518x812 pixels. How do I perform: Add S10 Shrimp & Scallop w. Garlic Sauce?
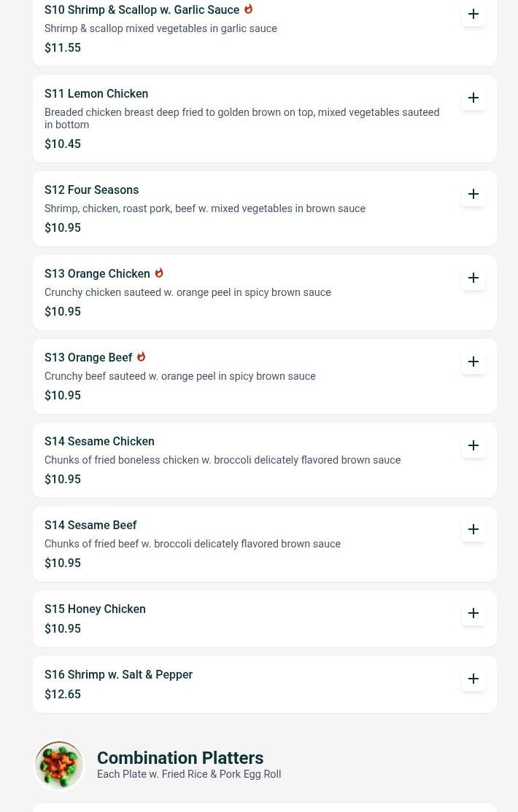pyautogui.click(x=473, y=14)
